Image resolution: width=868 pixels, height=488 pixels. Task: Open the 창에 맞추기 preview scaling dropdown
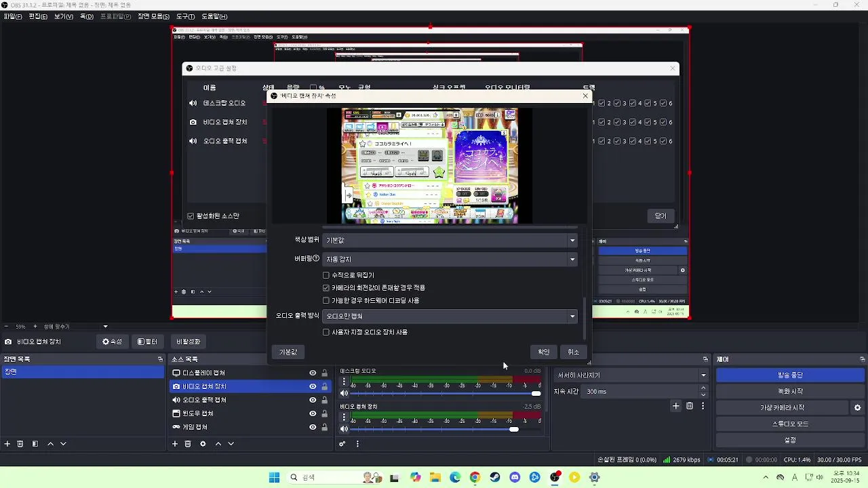click(x=75, y=327)
